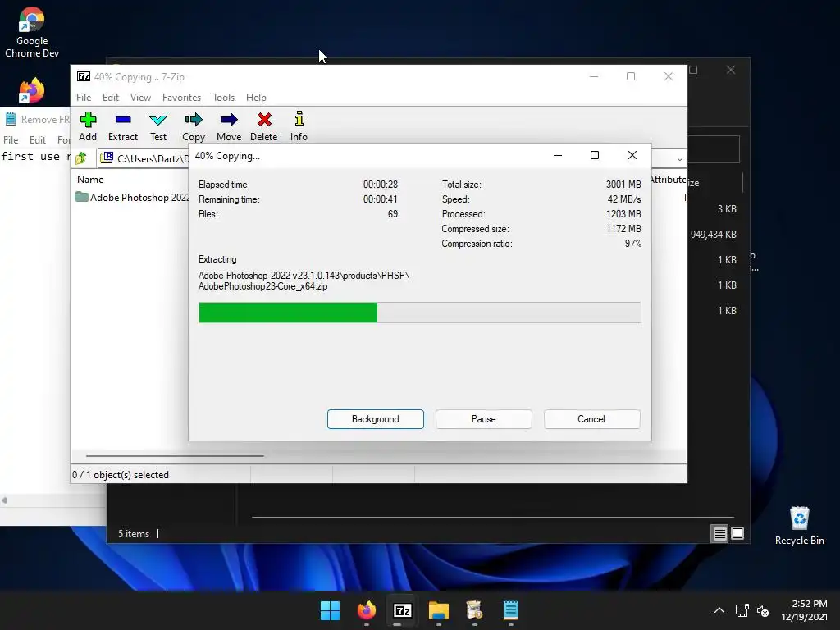Image resolution: width=840 pixels, height=630 pixels.
Task: Click the Total size value 3001 MB
Action: point(623,185)
